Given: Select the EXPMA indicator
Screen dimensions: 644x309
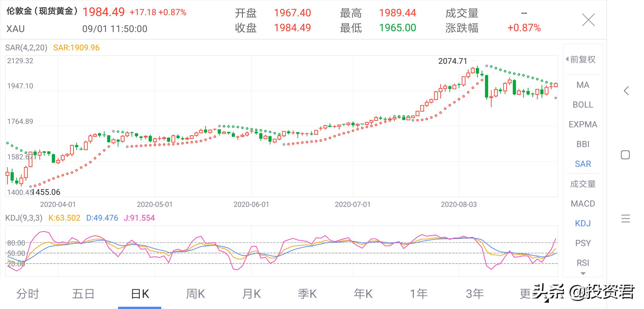Looking at the screenshot, I should (x=583, y=124).
